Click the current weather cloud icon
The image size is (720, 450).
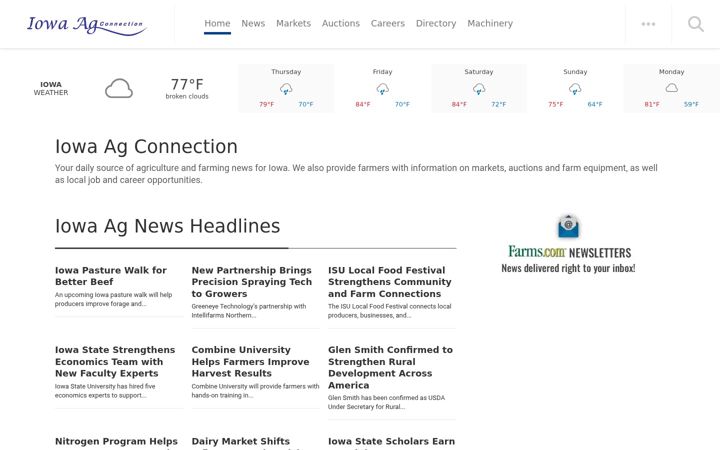(x=119, y=88)
